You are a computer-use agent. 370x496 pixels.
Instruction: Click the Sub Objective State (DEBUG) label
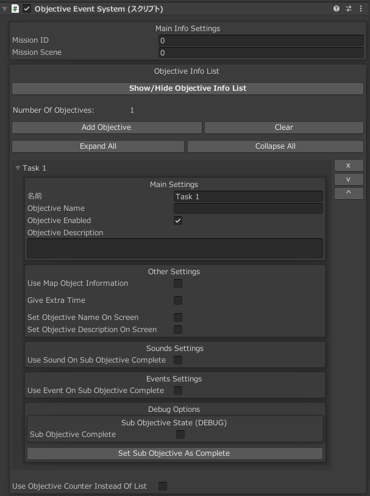point(174,423)
